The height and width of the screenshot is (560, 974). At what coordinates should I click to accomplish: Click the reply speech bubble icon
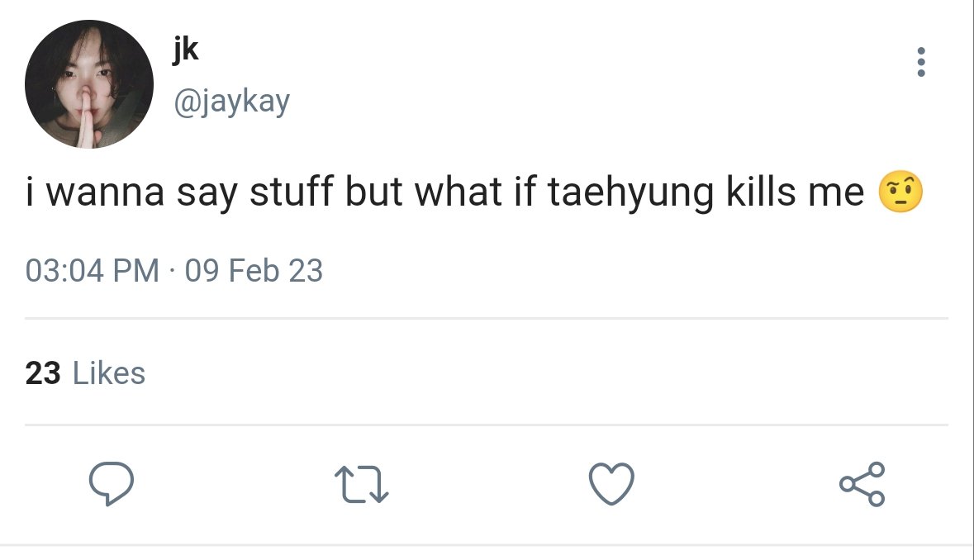click(112, 484)
